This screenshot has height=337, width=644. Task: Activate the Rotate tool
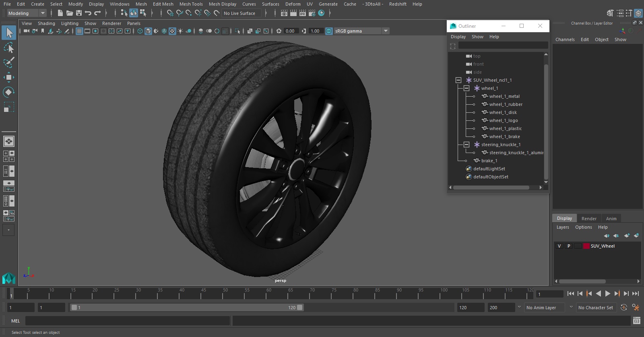coord(9,92)
